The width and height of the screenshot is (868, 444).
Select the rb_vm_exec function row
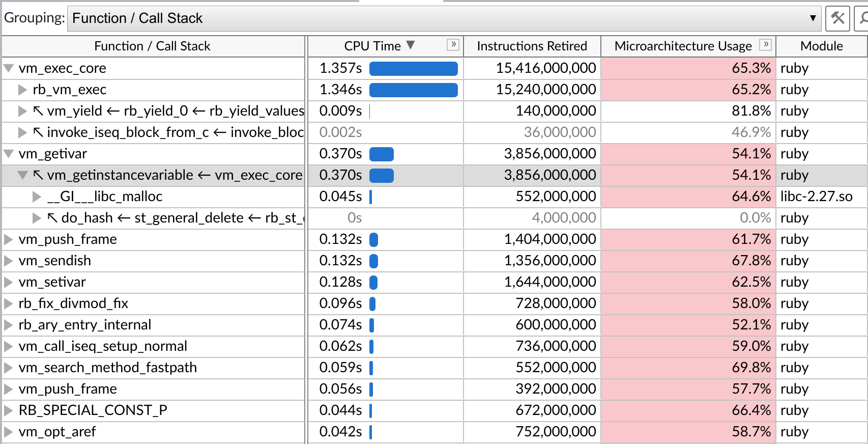pos(70,90)
